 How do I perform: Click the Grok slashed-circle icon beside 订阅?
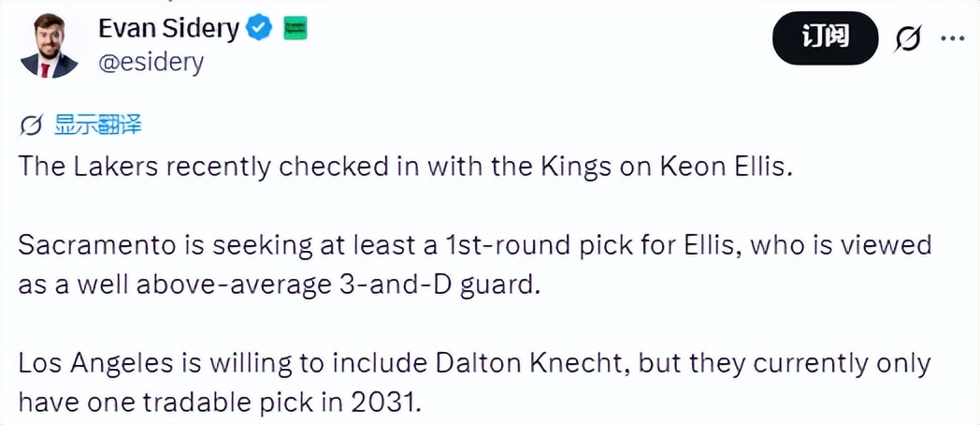[x=907, y=38]
